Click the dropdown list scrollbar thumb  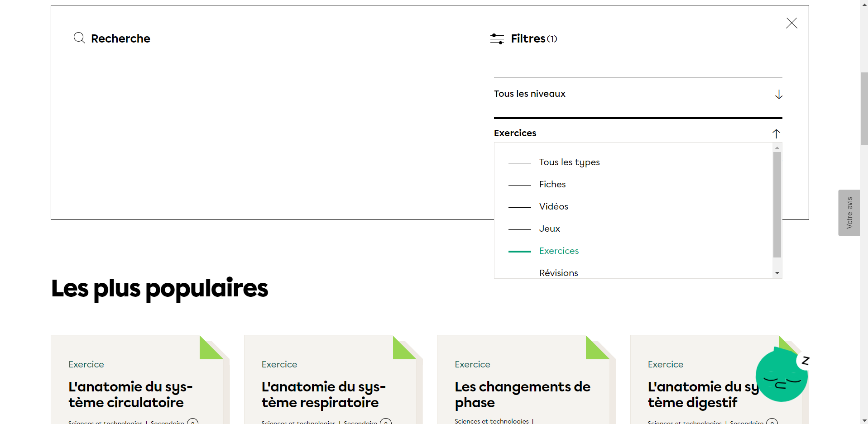coord(777,205)
